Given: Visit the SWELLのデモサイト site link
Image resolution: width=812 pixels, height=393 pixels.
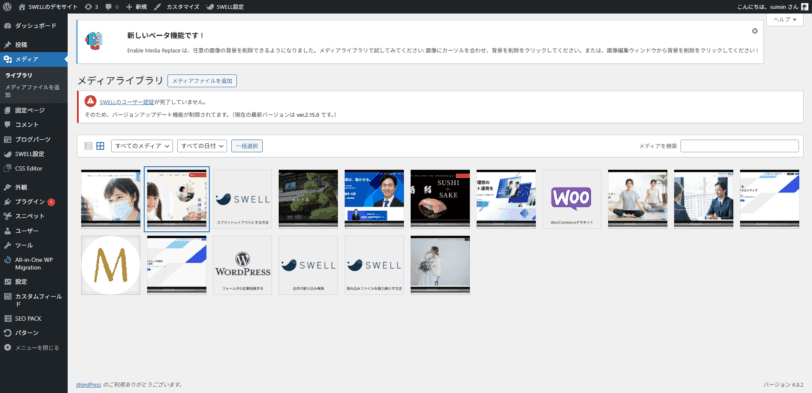Looking at the screenshot, I should [48, 7].
